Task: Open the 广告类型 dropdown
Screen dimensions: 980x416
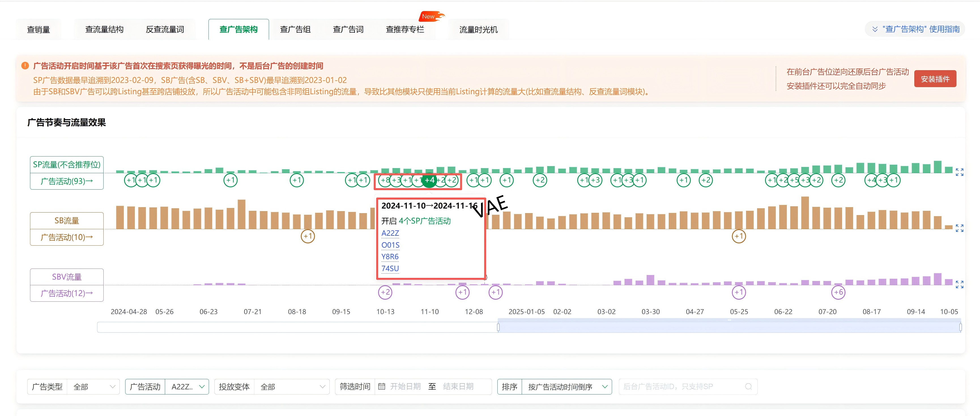Action: (93, 387)
